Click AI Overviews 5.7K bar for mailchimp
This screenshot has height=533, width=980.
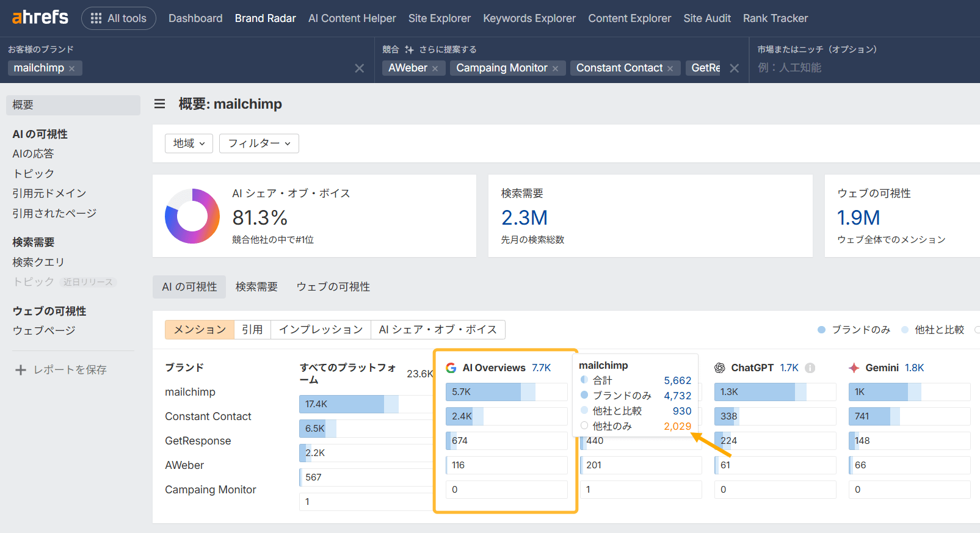tap(507, 392)
